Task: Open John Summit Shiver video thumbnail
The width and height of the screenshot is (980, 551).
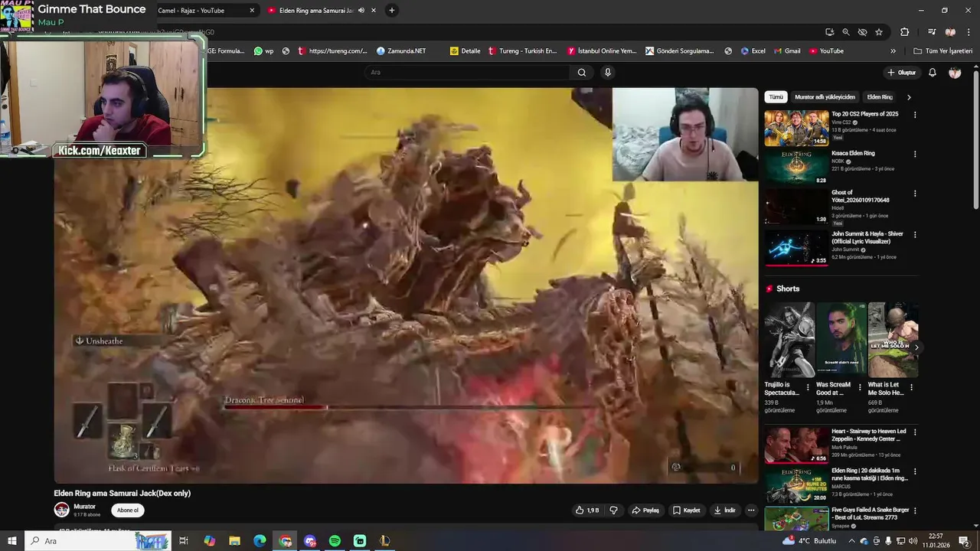Action: tap(796, 247)
